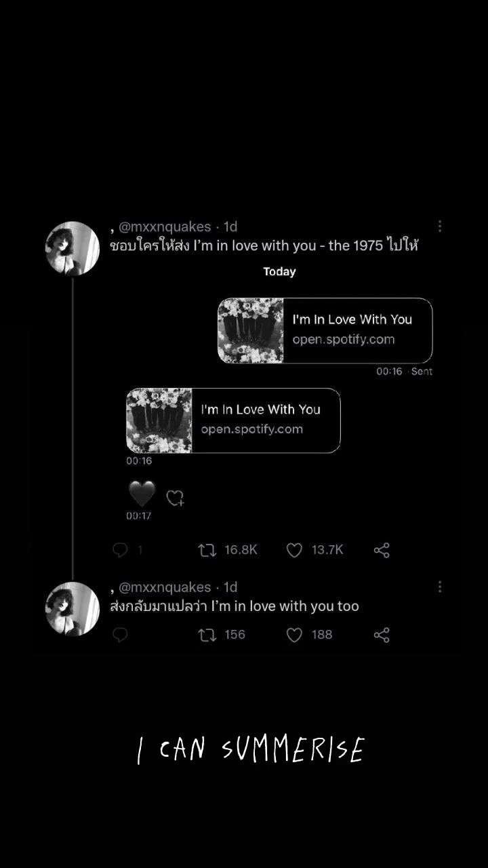The height and width of the screenshot is (868, 488).
Task: Open the three-dot menu of the second tweet
Action: coord(440,587)
